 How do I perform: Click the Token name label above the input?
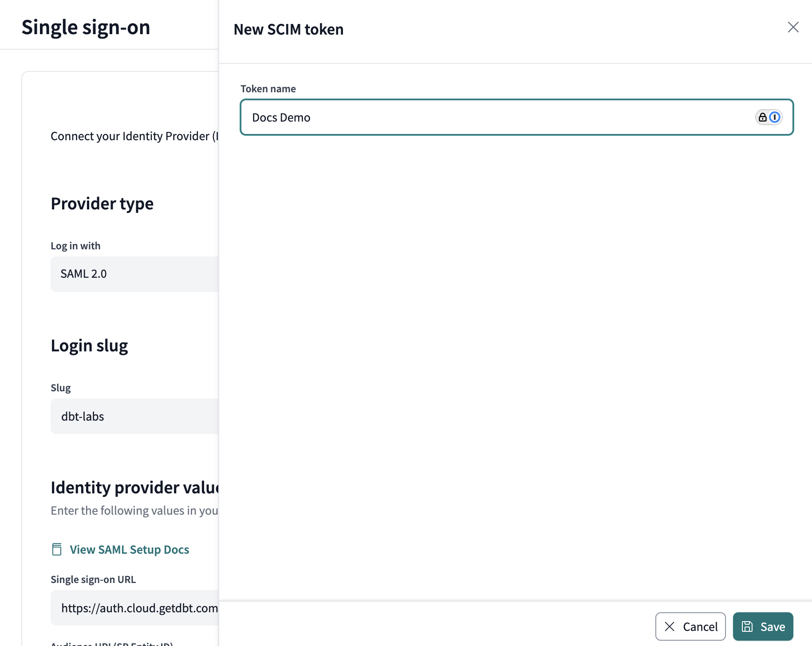(268, 88)
